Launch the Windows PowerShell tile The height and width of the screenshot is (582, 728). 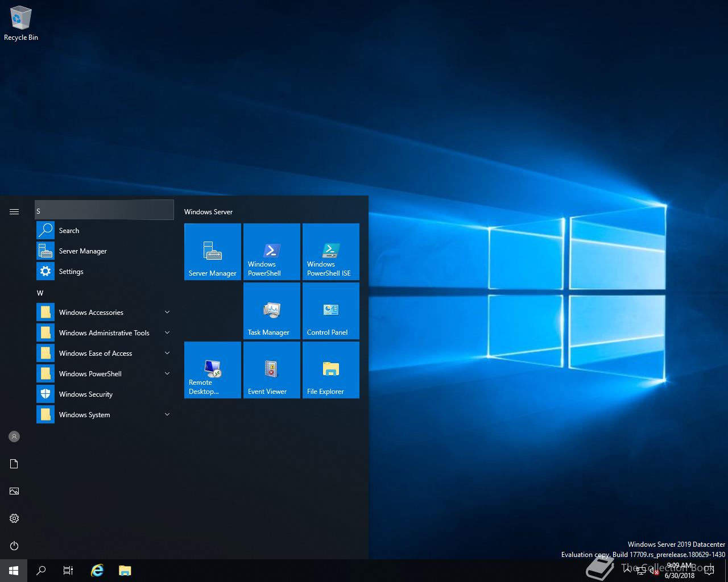pos(272,252)
